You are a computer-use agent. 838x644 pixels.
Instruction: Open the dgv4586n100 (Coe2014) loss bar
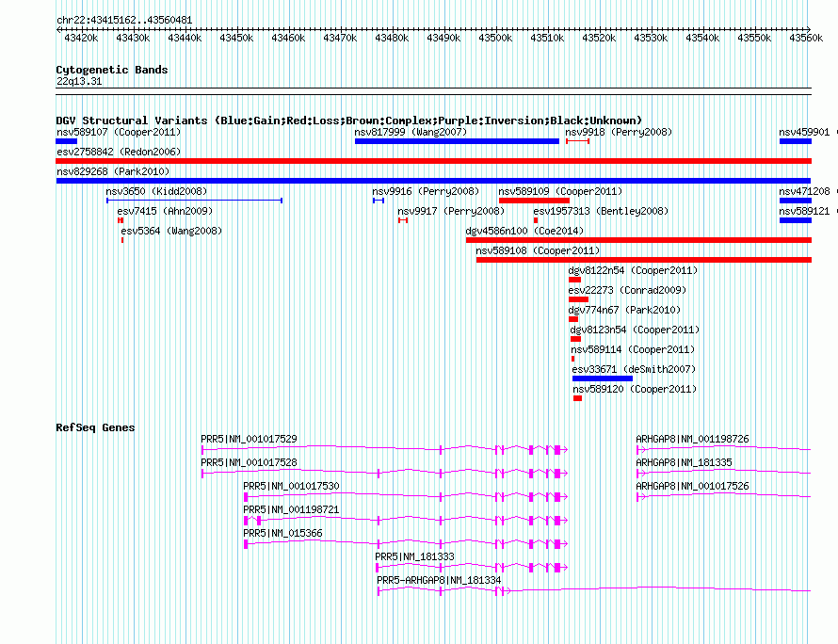(x=638, y=240)
